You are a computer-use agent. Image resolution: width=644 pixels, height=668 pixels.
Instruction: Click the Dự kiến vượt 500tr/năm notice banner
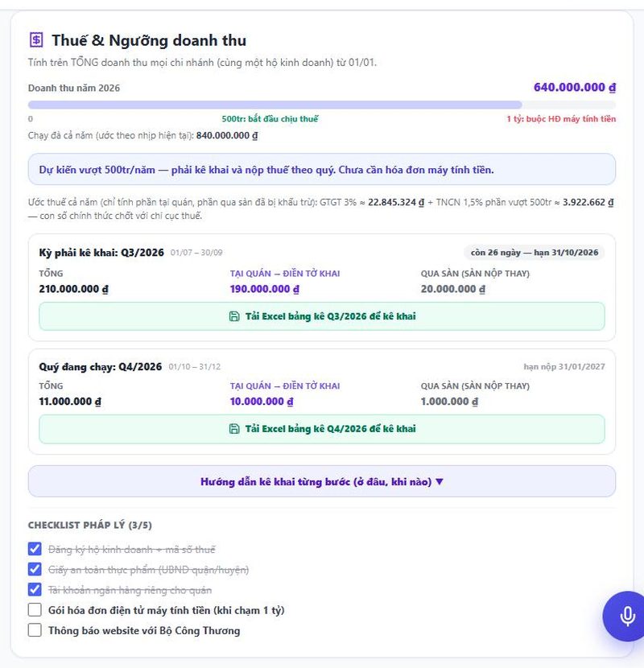[x=322, y=170]
